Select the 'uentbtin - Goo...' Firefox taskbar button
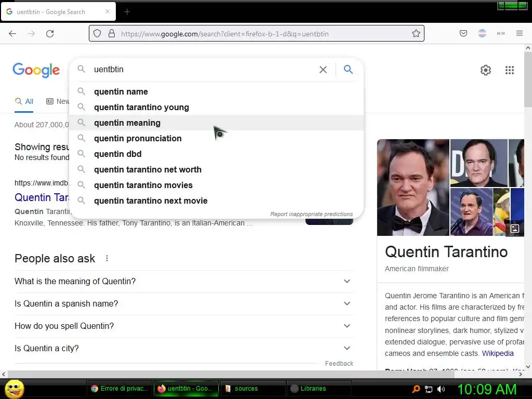This screenshot has height=399, width=532. 185,389
